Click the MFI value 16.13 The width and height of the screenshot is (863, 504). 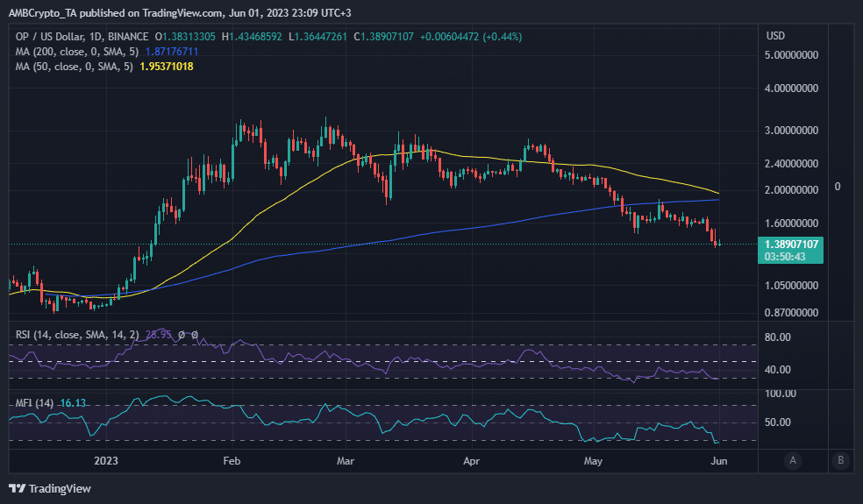click(73, 403)
